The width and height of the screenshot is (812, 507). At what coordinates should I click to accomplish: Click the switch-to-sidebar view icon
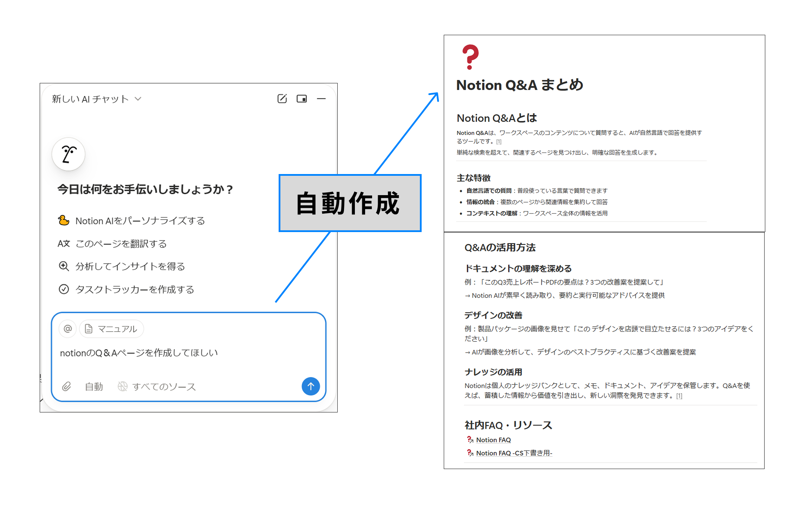tap(301, 99)
